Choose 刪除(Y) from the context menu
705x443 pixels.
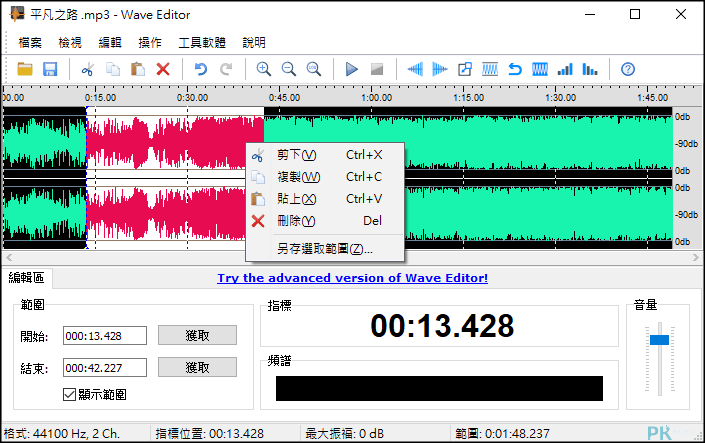325,221
